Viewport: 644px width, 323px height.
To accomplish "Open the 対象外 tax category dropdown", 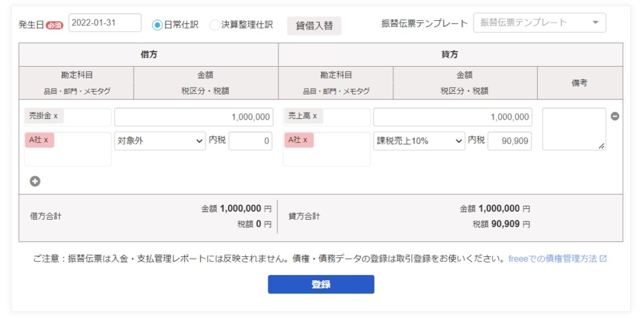I will click(160, 141).
